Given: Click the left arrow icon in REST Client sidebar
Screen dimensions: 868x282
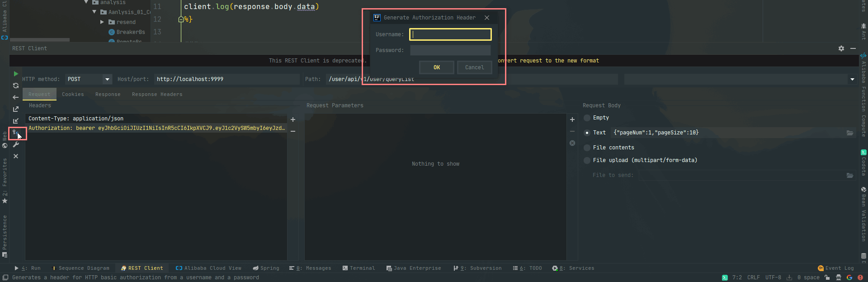Looking at the screenshot, I should coord(16,97).
